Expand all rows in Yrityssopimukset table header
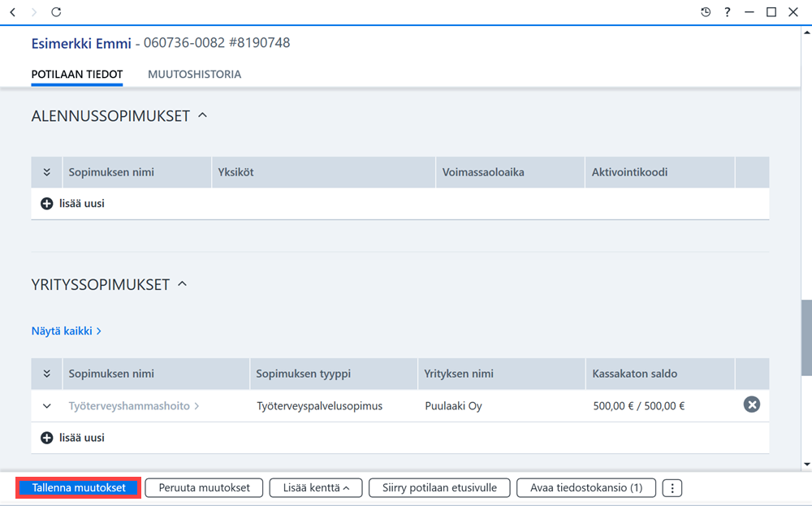 coord(46,374)
